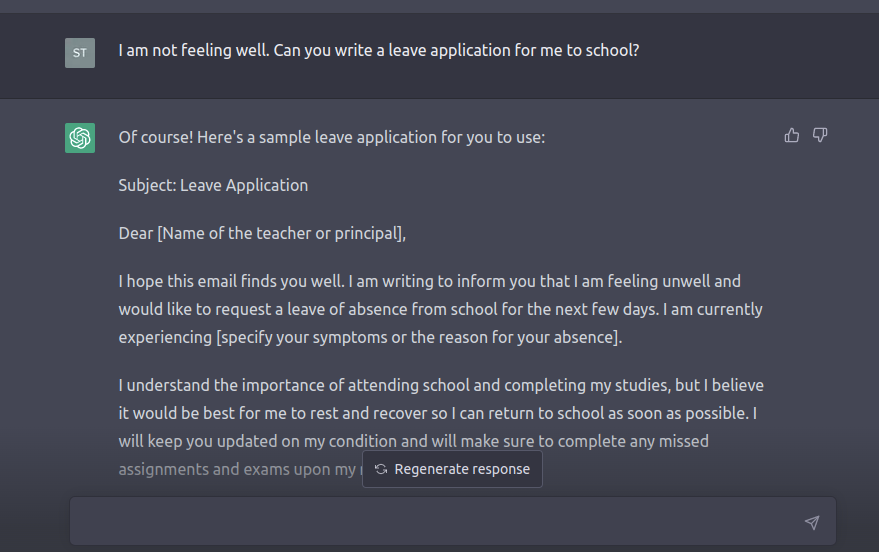Click 'it would be best for me to rest'
The width and height of the screenshot is (879, 552).
(226, 414)
